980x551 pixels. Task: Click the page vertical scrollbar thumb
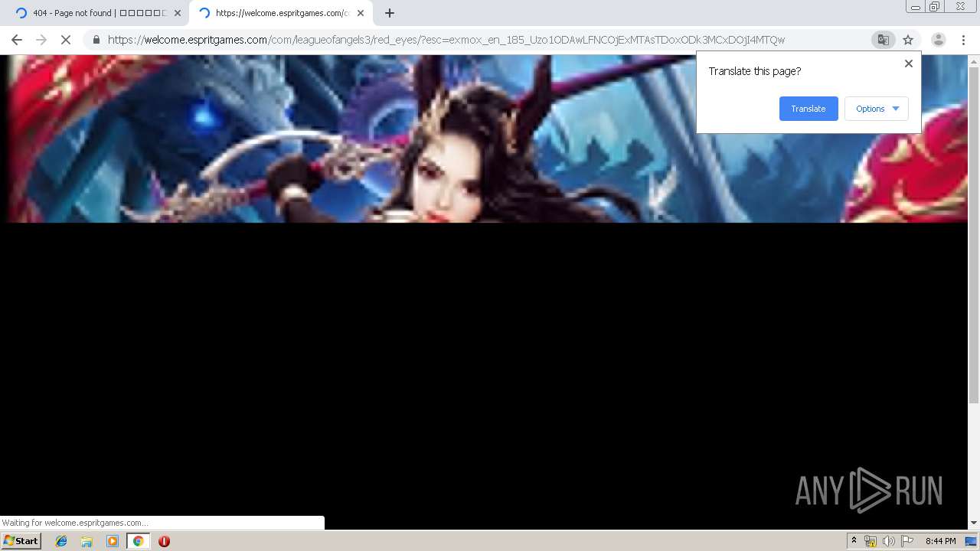pyautogui.click(x=974, y=234)
